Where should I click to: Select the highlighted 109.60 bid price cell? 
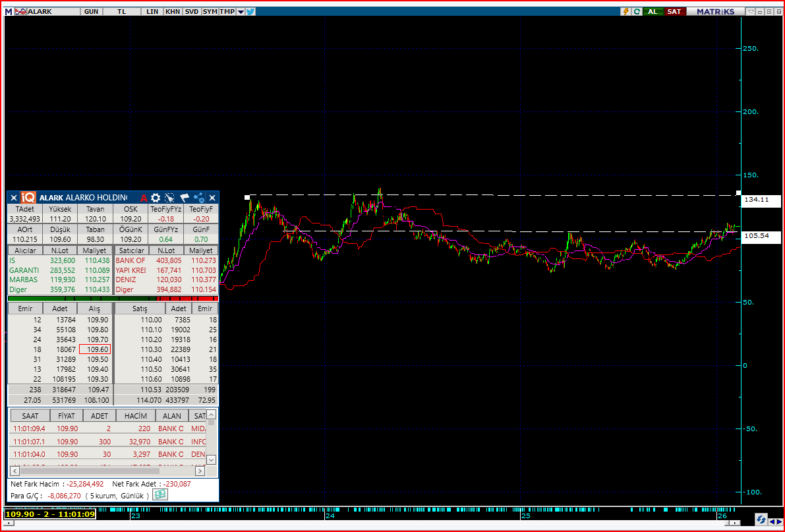pos(95,349)
